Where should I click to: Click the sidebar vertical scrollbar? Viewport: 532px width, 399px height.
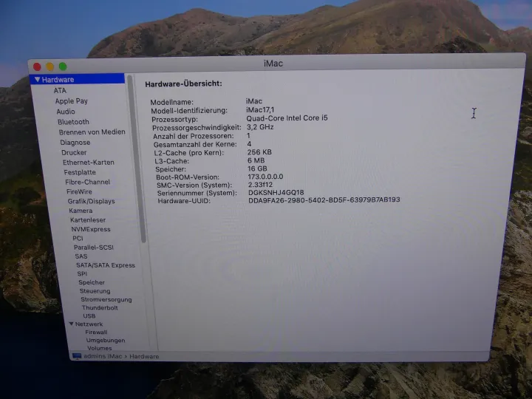[x=137, y=160]
